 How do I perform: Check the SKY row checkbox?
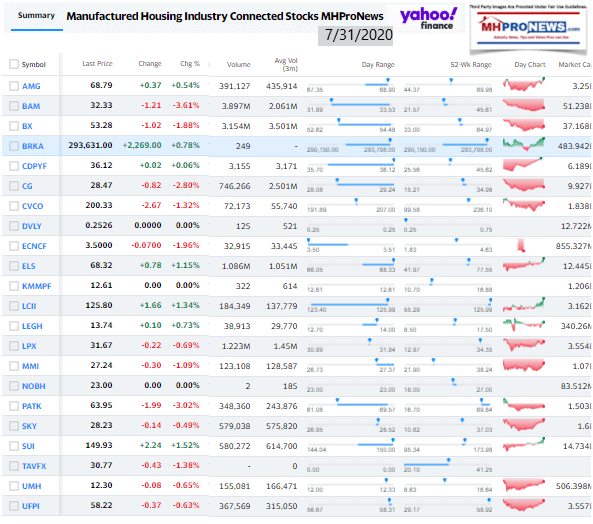(14, 426)
